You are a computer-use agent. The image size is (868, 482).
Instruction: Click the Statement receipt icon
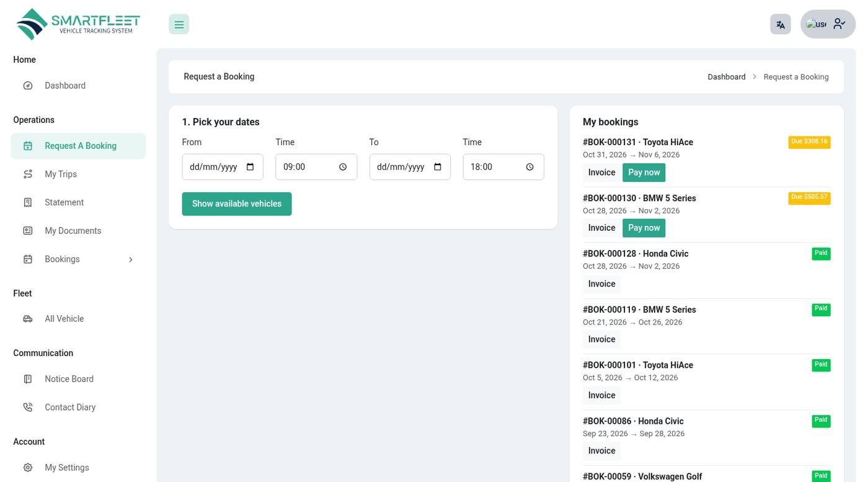28,202
